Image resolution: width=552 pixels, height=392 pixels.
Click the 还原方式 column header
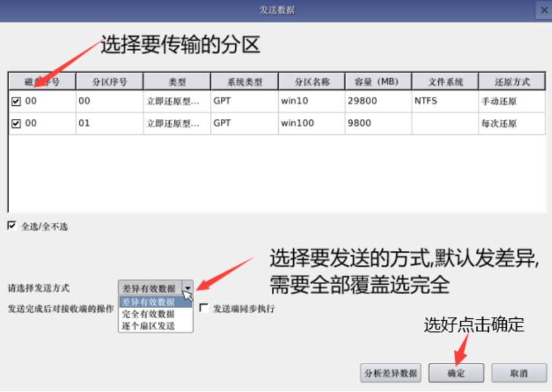coord(511,81)
